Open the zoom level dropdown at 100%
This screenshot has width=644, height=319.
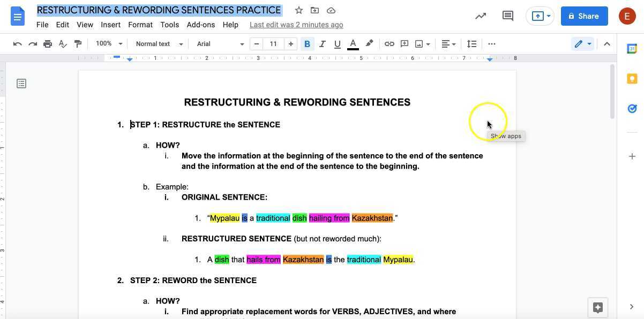tap(108, 43)
